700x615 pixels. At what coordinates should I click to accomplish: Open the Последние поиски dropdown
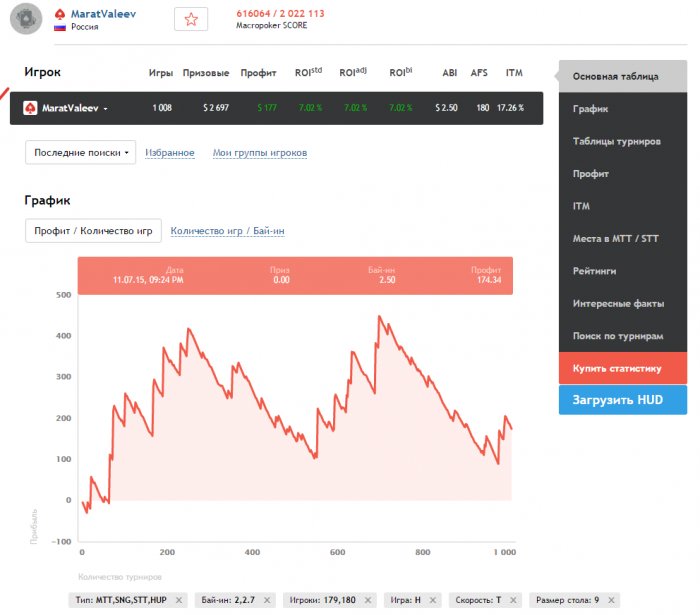[x=80, y=153]
